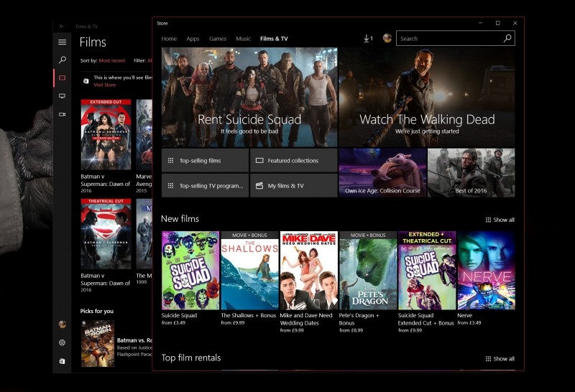Image resolution: width=575 pixels, height=392 pixels.
Task: Click the search icon in Films & TV sidebar
Action: [63, 60]
